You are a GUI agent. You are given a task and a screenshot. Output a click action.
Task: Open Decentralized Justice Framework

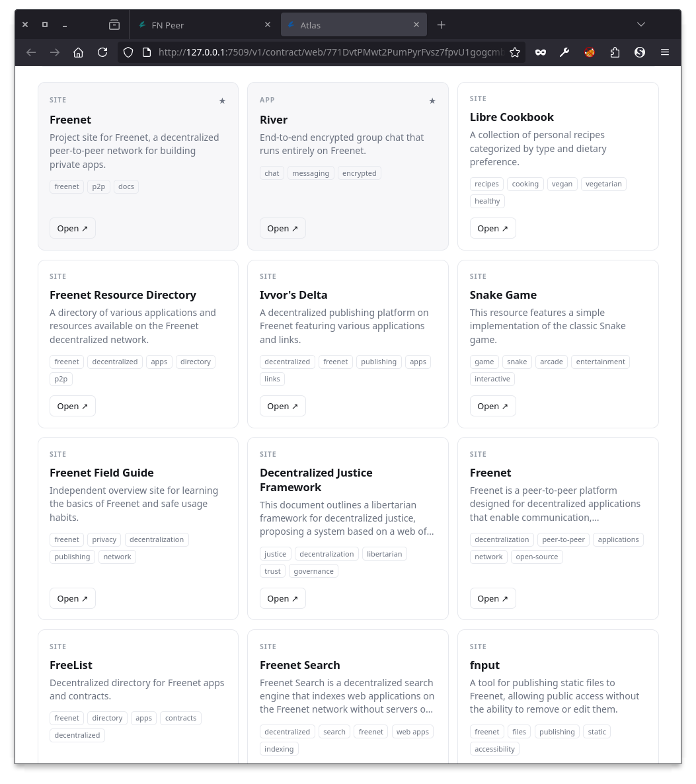click(282, 599)
